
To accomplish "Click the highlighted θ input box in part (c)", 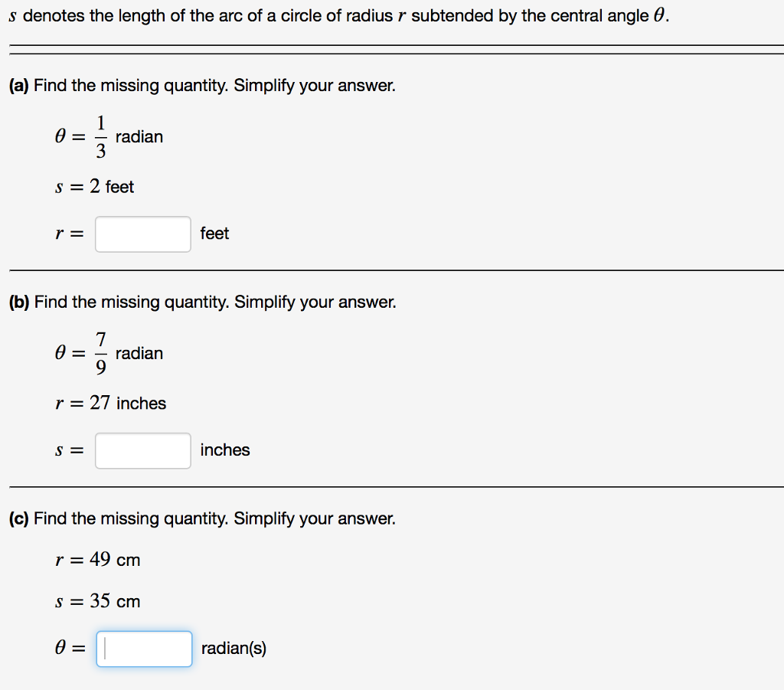I will tap(144, 649).
